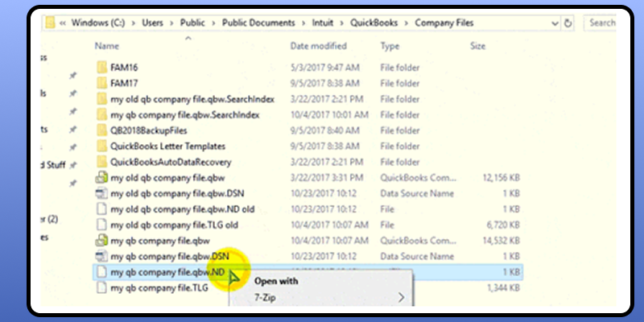The image size is (644, 322).
Task: Choose 7-Zip in the context menu
Action: pos(265,298)
